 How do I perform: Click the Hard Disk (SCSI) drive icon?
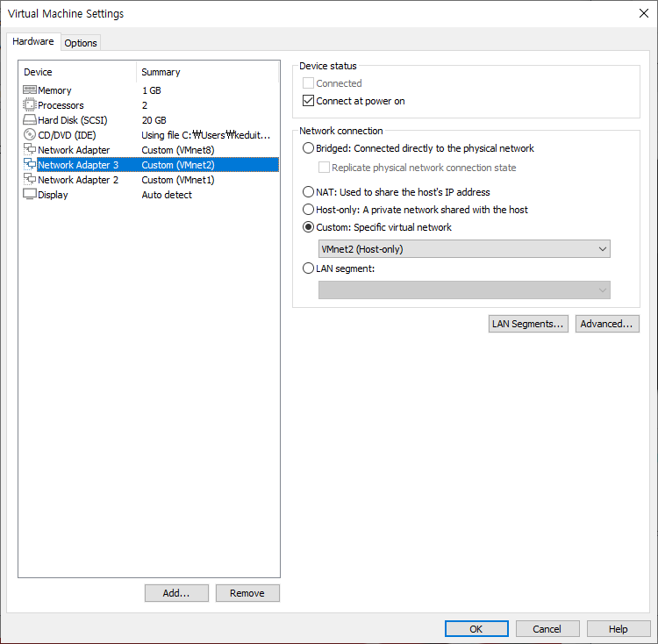coord(29,120)
